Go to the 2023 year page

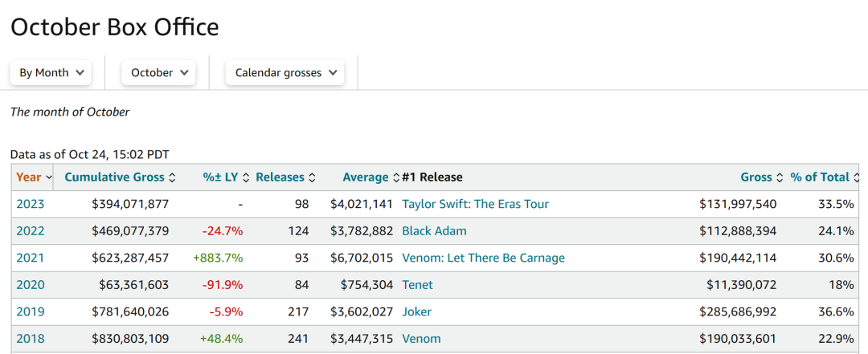[31, 204]
